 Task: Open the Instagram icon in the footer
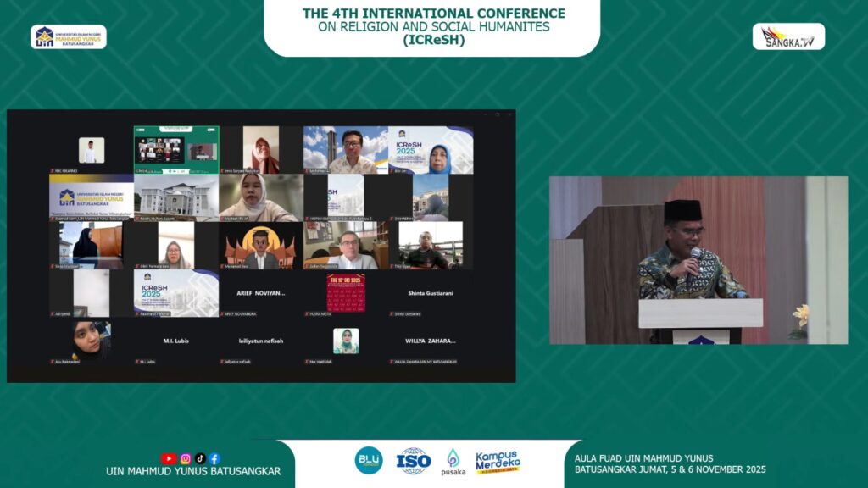(x=186, y=458)
